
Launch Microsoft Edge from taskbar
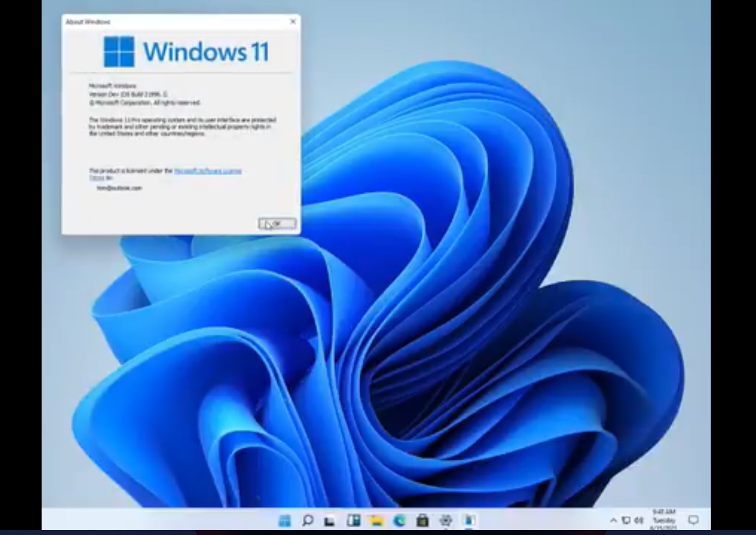[x=399, y=520]
